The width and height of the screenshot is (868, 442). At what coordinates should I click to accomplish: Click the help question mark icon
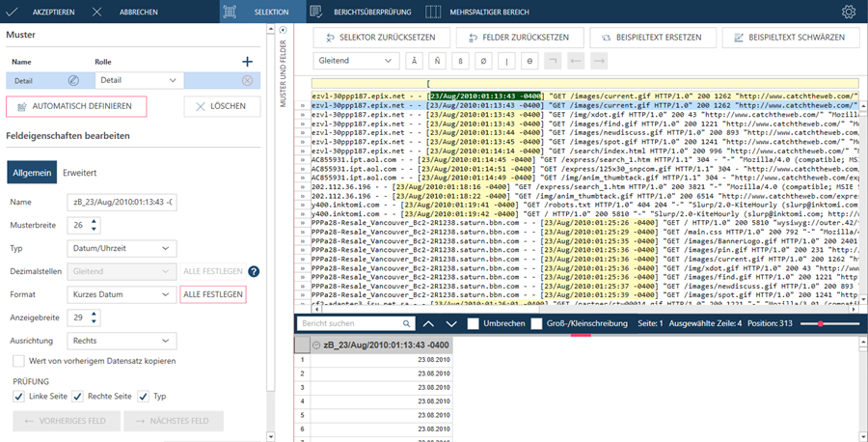pyautogui.click(x=254, y=271)
